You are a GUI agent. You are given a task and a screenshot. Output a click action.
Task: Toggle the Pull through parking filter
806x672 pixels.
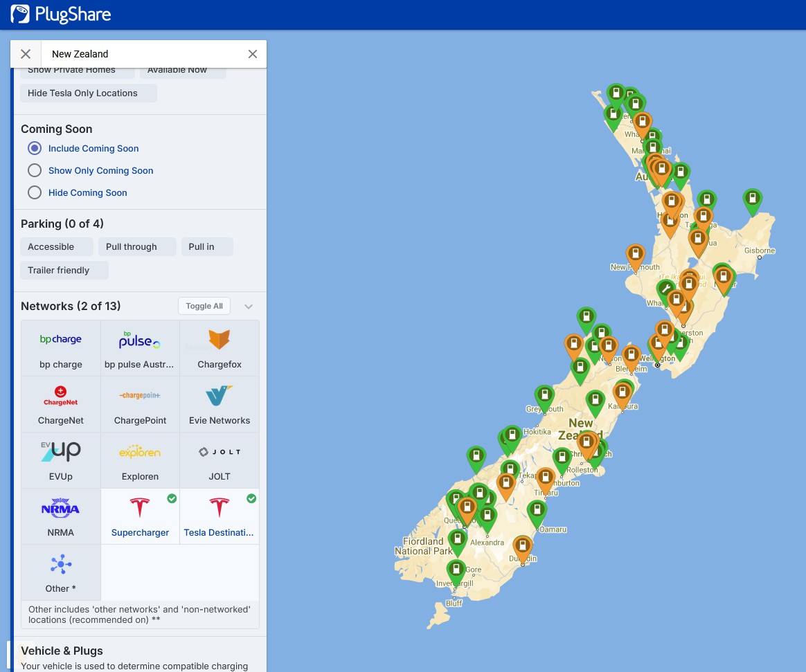pyautogui.click(x=137, y=246)
